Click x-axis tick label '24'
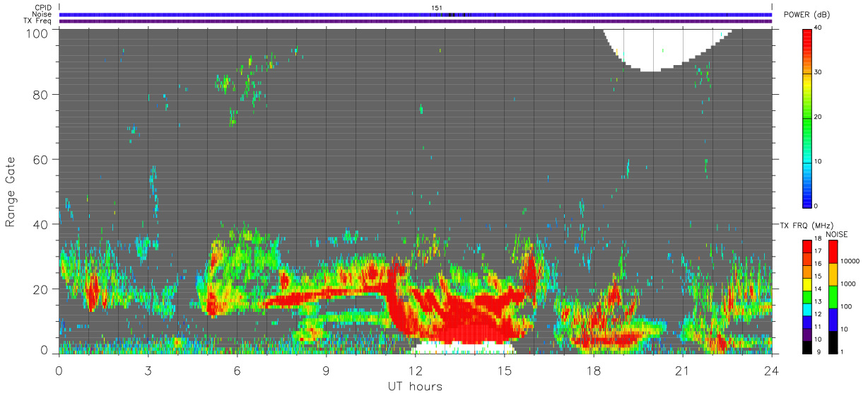Image resolution: width=868 pixels, height=401 pixels. [771, 370]
